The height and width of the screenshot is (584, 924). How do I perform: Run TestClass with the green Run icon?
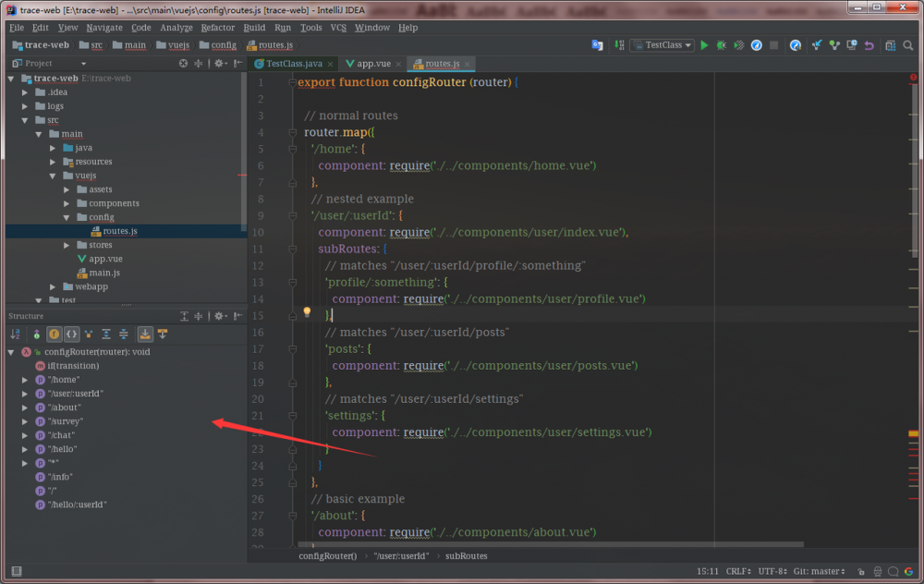tap(703, 43)
